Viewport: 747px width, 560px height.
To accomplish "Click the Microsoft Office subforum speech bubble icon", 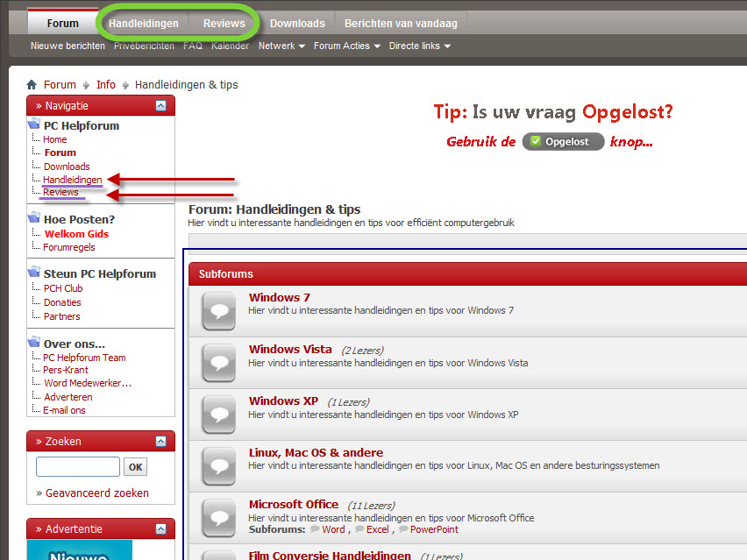I will click(x=219, y=518).
